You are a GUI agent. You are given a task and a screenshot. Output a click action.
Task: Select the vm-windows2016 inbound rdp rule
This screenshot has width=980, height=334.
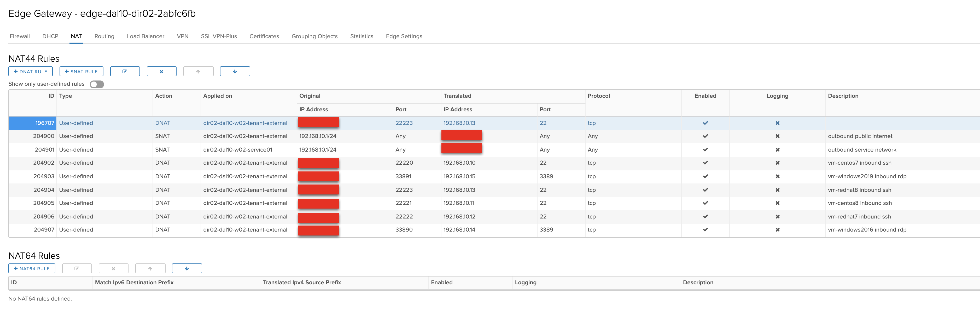point(867,230)
